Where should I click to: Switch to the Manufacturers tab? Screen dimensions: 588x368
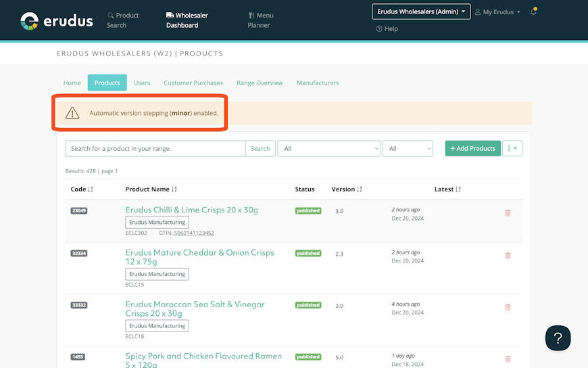[318, 83]
